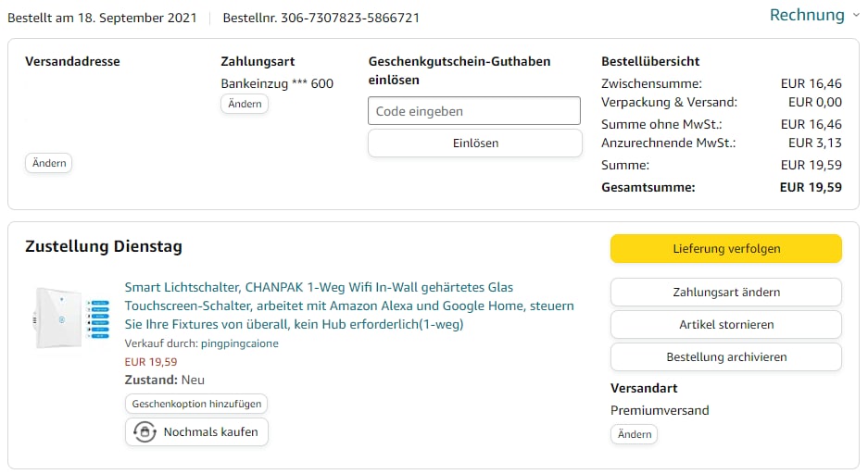Click the red product price EUR 19,59

pyautogui.click(x=150, y=362)
